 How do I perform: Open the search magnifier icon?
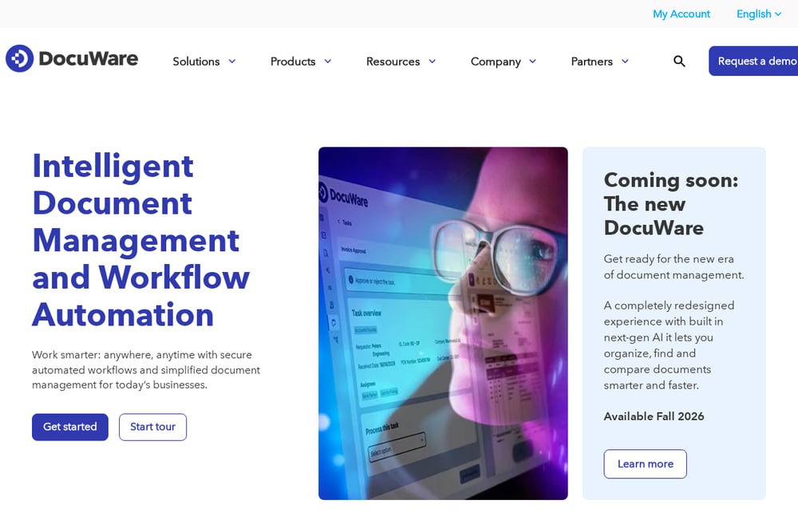coord(679,61)
